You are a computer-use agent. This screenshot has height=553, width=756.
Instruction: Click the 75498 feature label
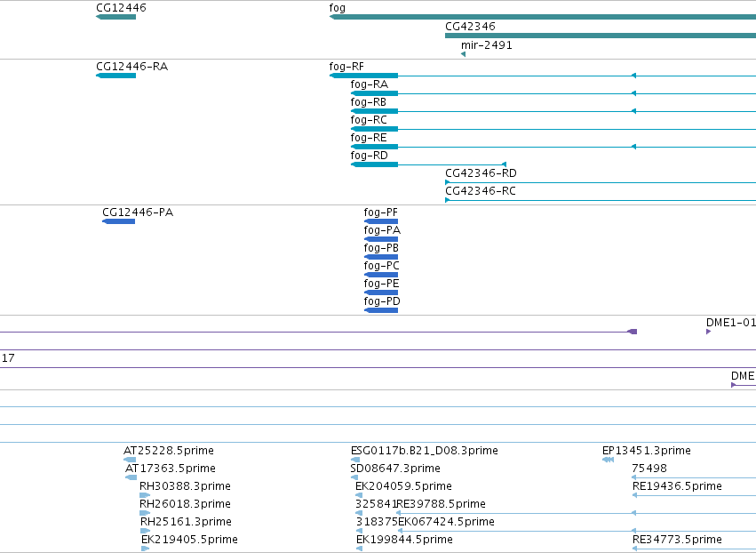(649, 469)
